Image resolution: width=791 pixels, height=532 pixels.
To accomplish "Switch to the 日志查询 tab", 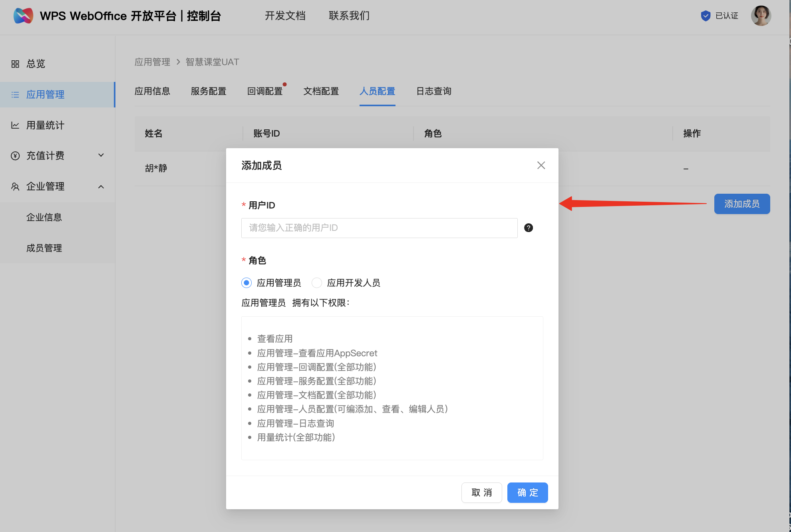I will point(433,91).
